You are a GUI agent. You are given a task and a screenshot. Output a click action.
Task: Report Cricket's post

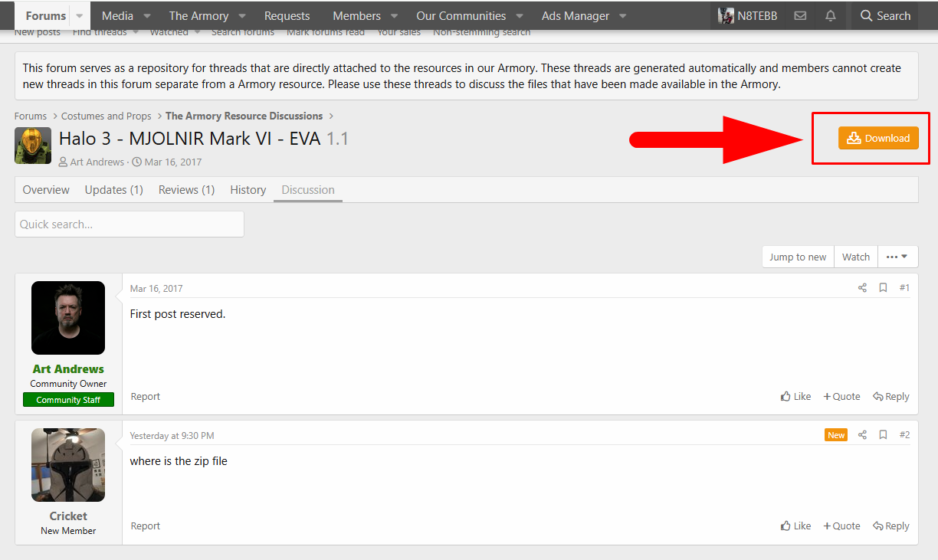click(x=146, y=526)
